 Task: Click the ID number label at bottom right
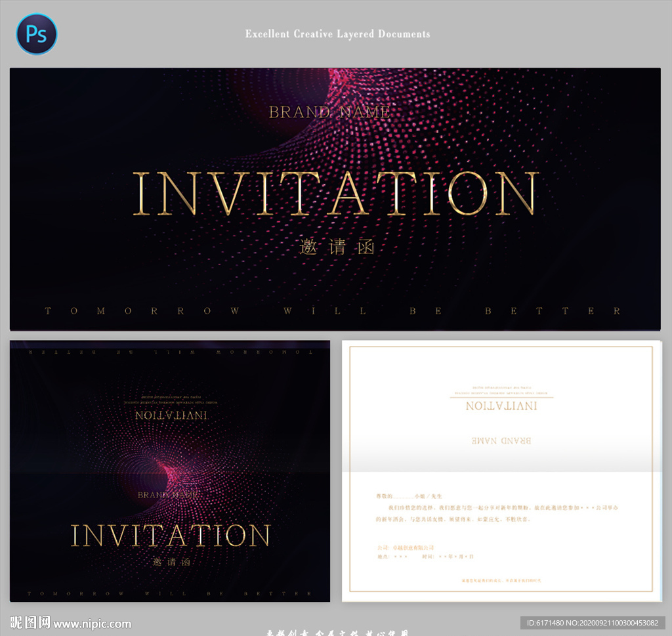click(x=593, y=622)
